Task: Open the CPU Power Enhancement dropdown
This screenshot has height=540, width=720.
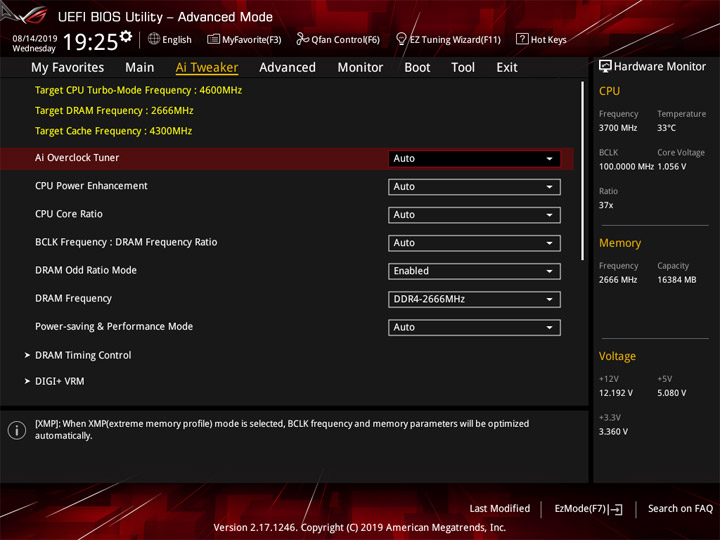Action: [x=474, y=187]
